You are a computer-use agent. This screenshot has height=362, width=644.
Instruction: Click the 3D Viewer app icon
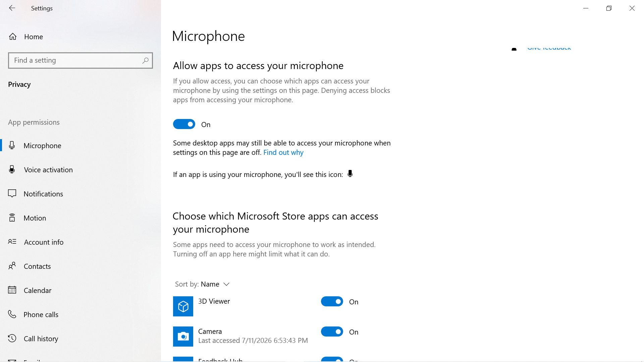[183, 306]
